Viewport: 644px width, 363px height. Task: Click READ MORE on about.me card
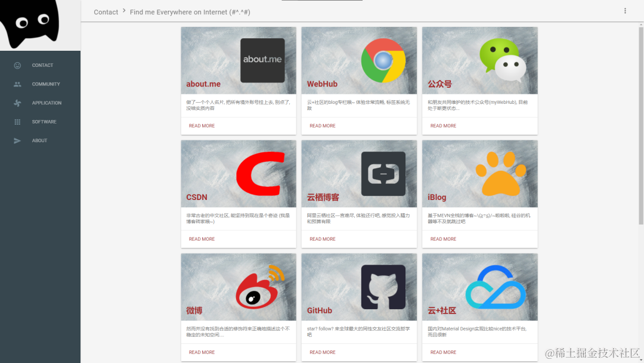(x=202, y=126)
